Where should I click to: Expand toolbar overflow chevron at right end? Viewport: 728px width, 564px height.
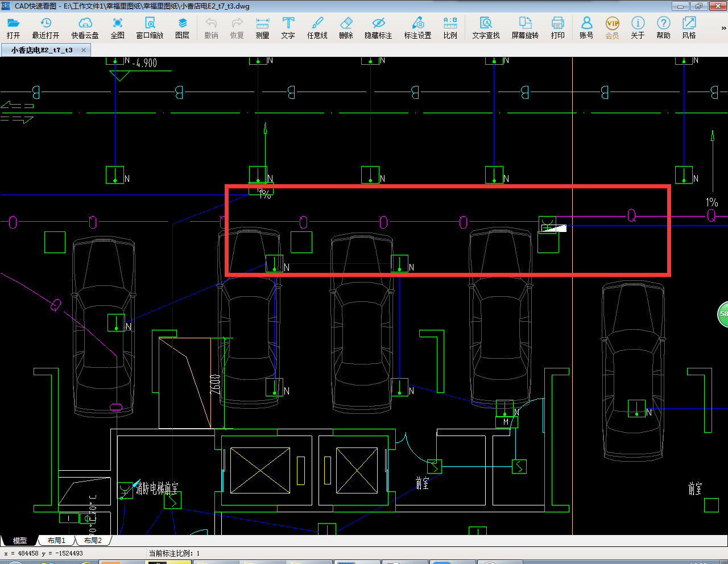[x=723, y=28]
